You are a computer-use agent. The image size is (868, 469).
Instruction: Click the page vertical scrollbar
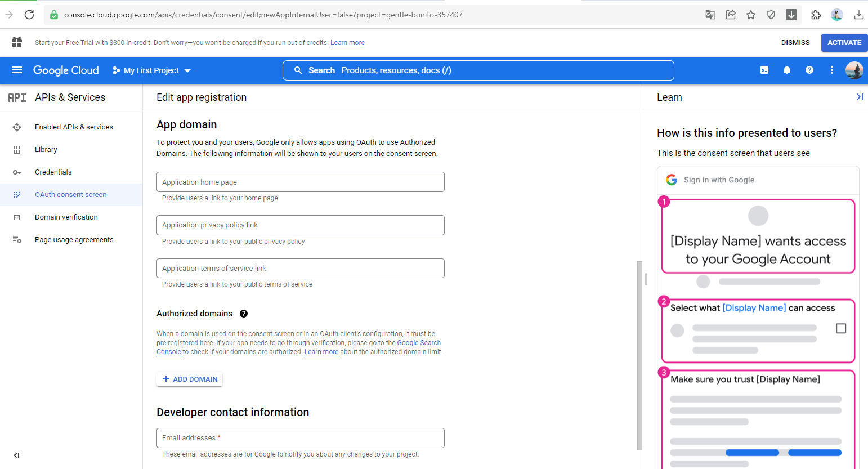[639, 355]
